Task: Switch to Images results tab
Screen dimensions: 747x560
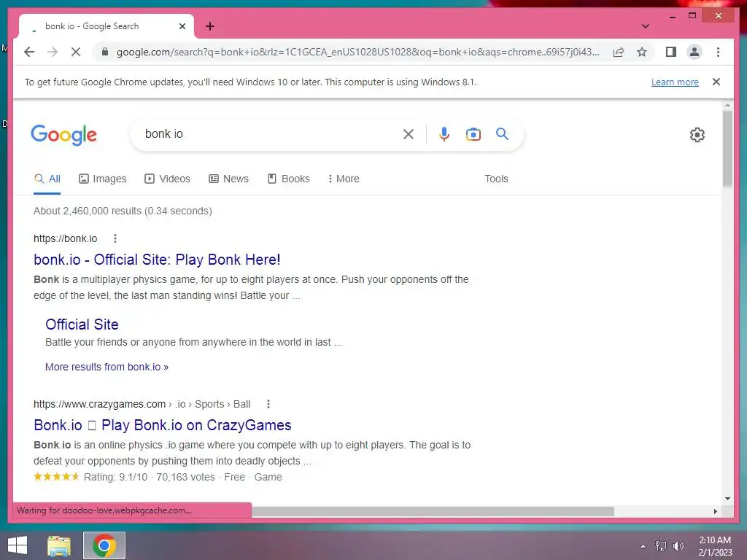Action: [102, 179]
